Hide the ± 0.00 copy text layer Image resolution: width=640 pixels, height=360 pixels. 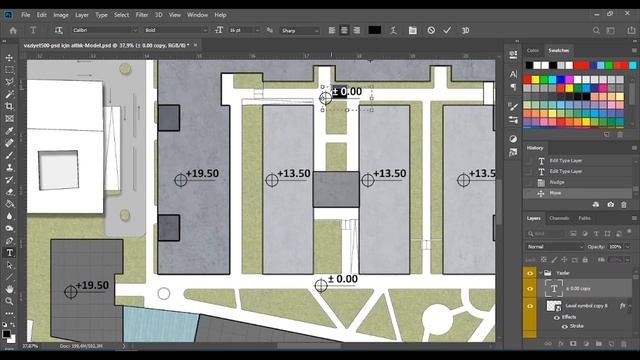click(530, 289)
